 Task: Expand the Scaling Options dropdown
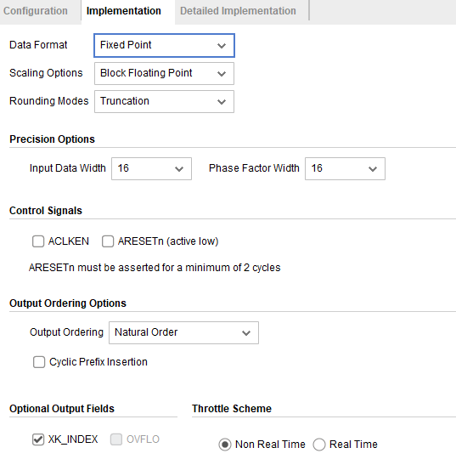[164, 73]
